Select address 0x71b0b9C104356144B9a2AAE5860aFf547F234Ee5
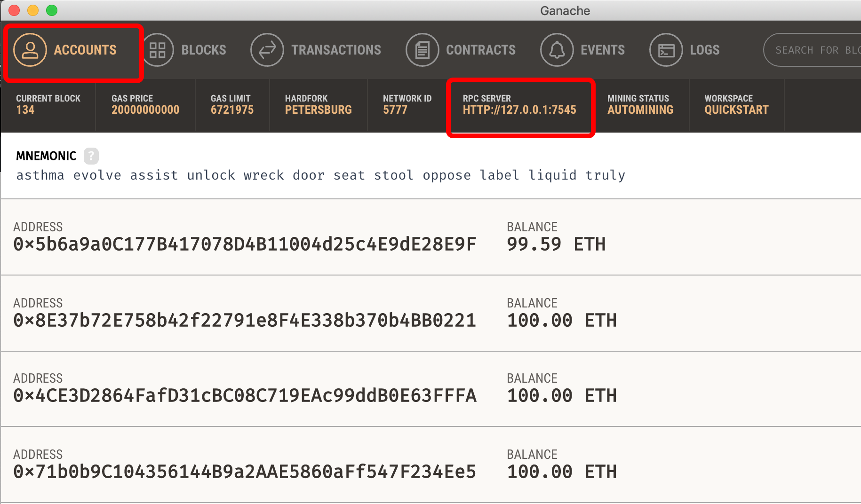 pos(245,472)
